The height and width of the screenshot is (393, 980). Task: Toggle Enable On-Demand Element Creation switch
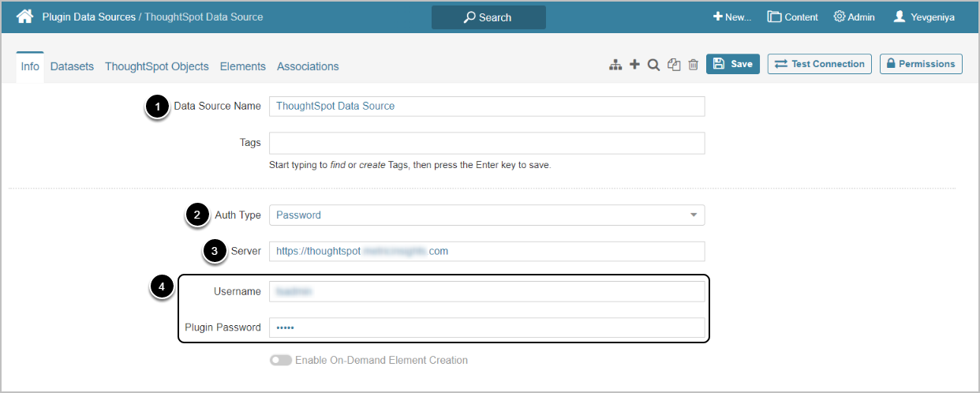coord(280,360)
